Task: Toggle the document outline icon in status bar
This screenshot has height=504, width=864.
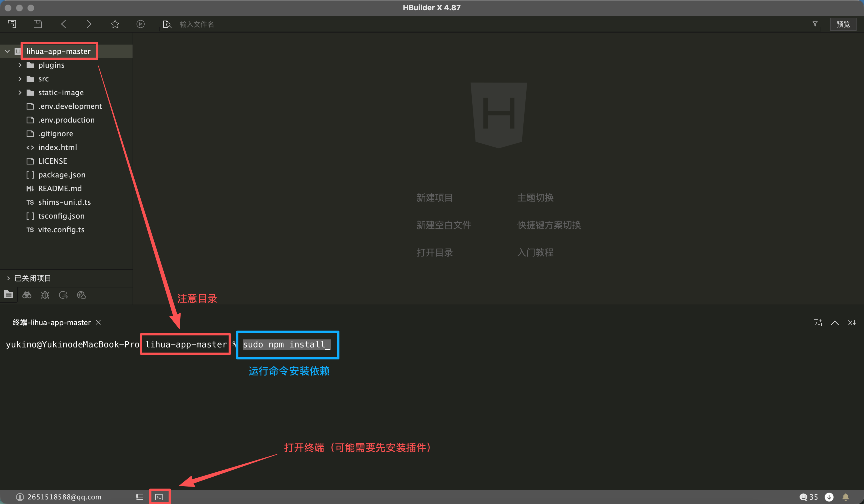Action: point(139,497)
